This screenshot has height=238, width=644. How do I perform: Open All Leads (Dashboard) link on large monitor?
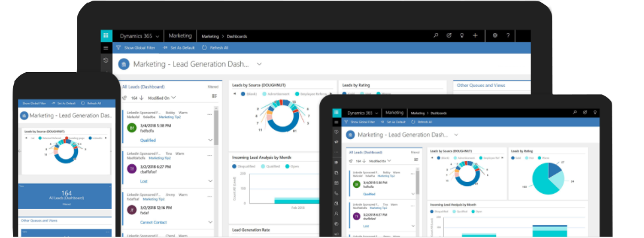[143, 87]
